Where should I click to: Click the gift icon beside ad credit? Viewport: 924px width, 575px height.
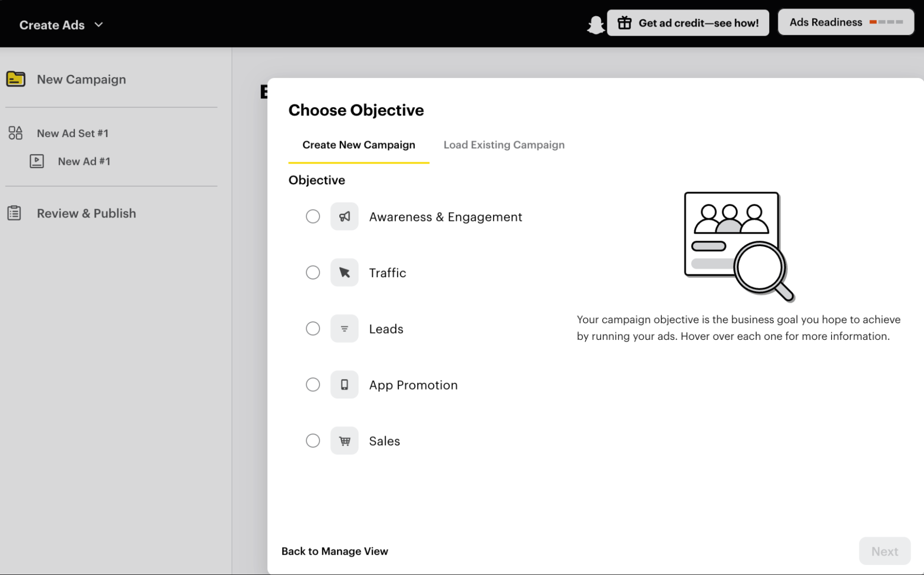624,23
